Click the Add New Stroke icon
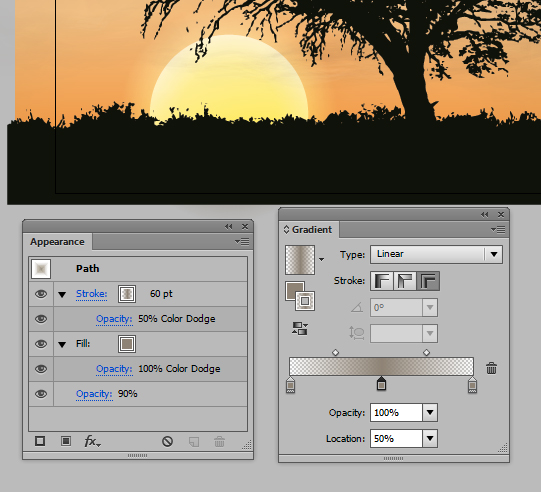541x492 pixels. [x=40, y=441]
